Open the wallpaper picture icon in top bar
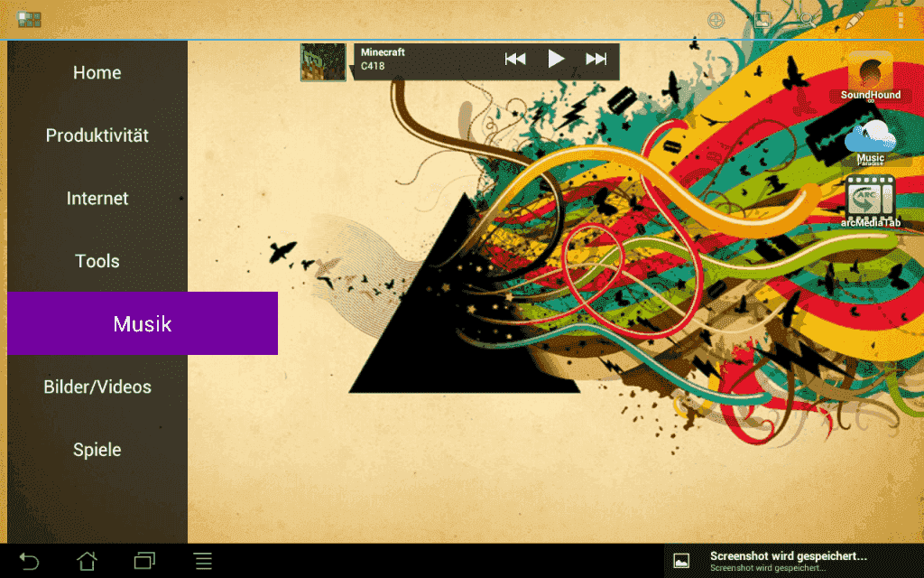Screen dimensions: 924x578 [x=762, y=21]
